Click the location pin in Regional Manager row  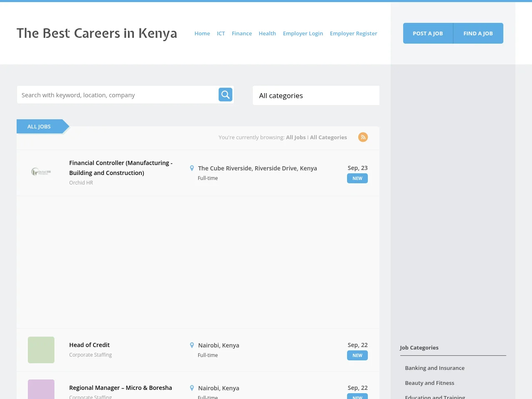pyautogui.click(x=192, y=388)
